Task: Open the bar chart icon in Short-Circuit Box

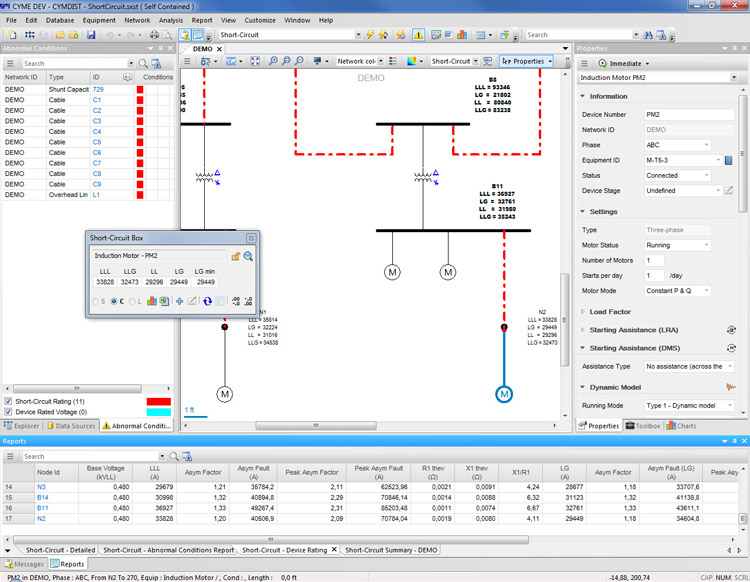Action: (150, 301)
